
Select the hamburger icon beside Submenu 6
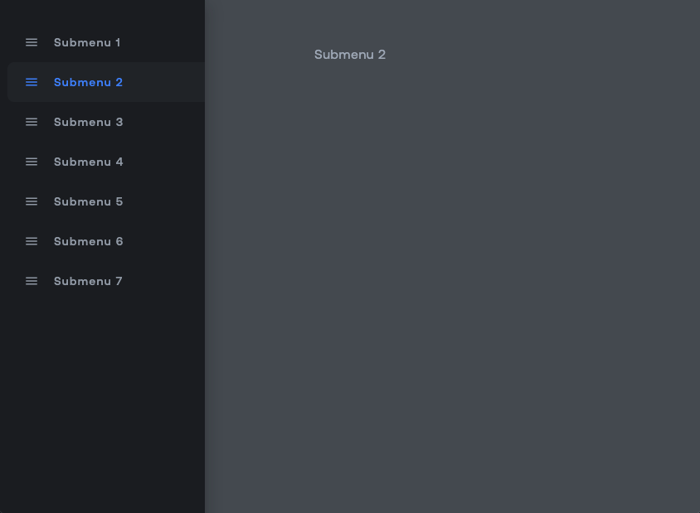tap(31, 242)
